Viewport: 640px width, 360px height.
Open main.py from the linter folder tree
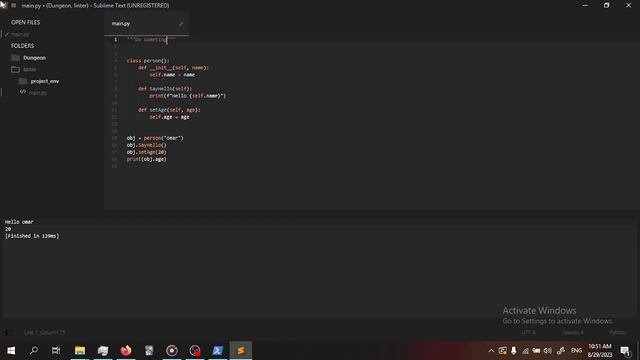point(38,93)
